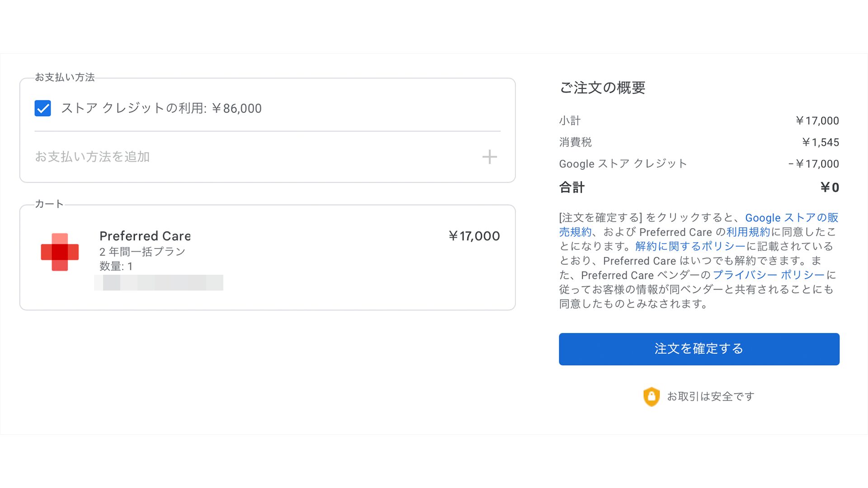Click the 2 年間一括プラン plan text
Image resolution: width=868 pixels, height=488 pixels.
[142, 252]
